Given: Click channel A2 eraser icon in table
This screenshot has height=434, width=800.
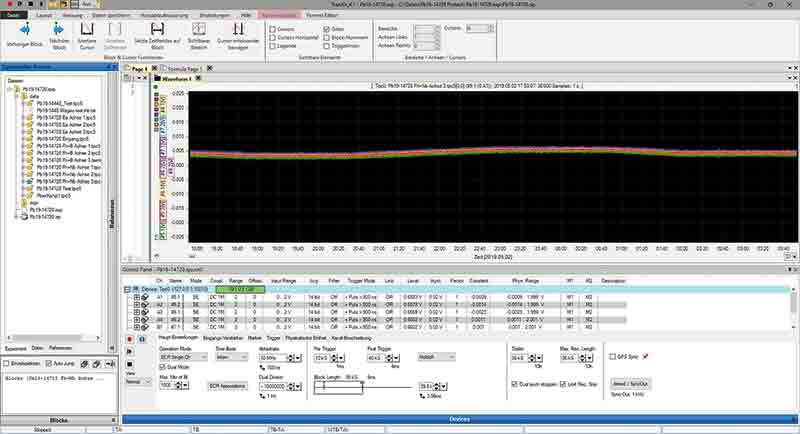Looking at the screenshot, I should (145, 304).
